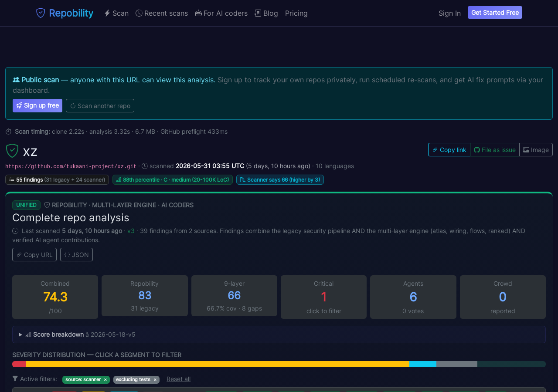
Task: Go to For AI coders page
Action: click(221, 13)
